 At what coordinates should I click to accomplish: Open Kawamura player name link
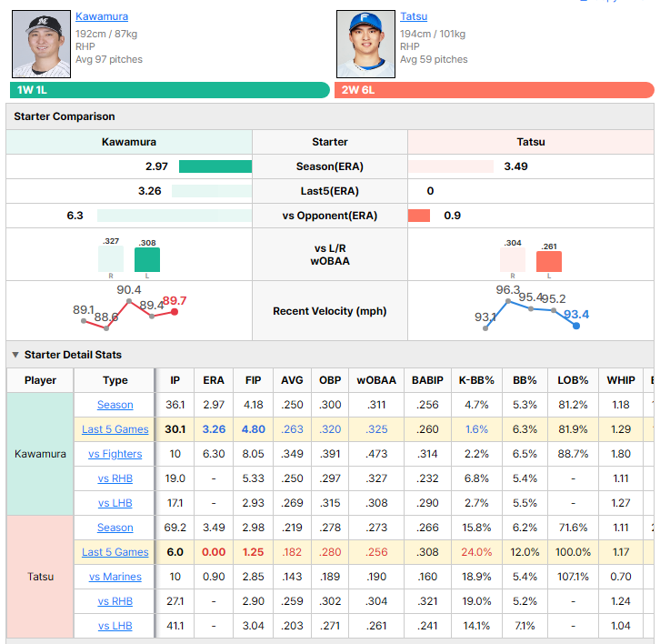(x=102, y=16)
